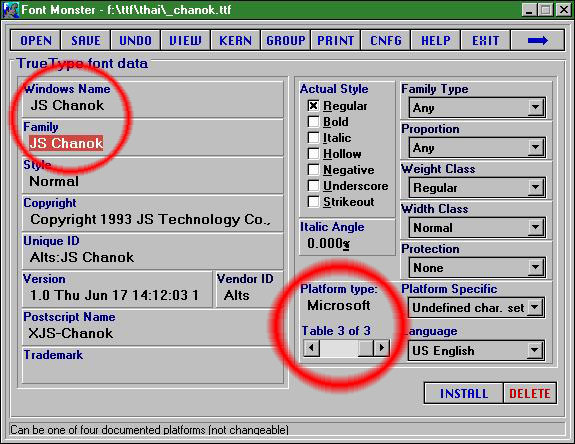Minimize the Font Monster window
The image size is (575, 444).
(529, 10)
